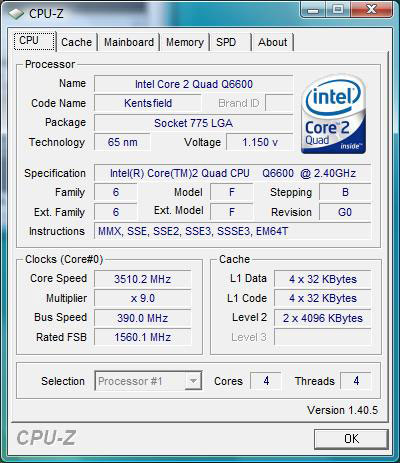Screen dimensions: 400x463
Task: Maximize the CPU-Z window
Action: pos(337,10)
